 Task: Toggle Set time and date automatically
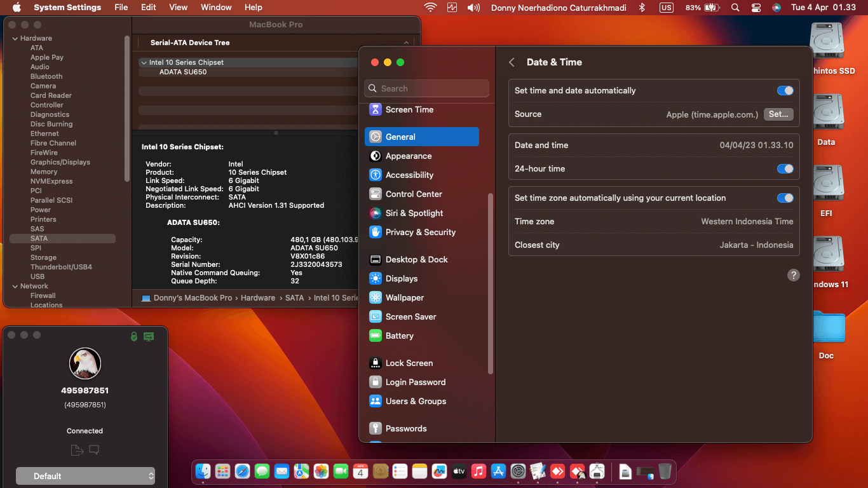pos(785,91)
